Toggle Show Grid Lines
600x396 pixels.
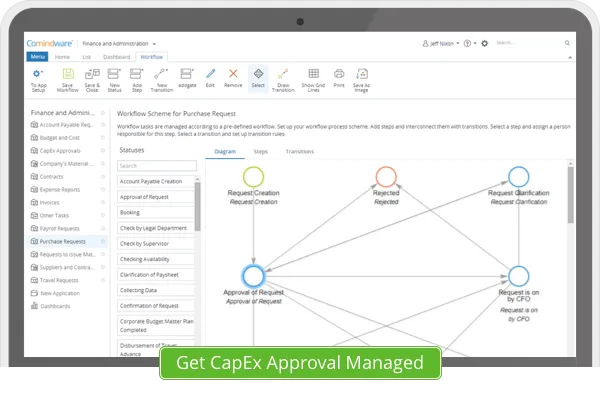[313, 80]
